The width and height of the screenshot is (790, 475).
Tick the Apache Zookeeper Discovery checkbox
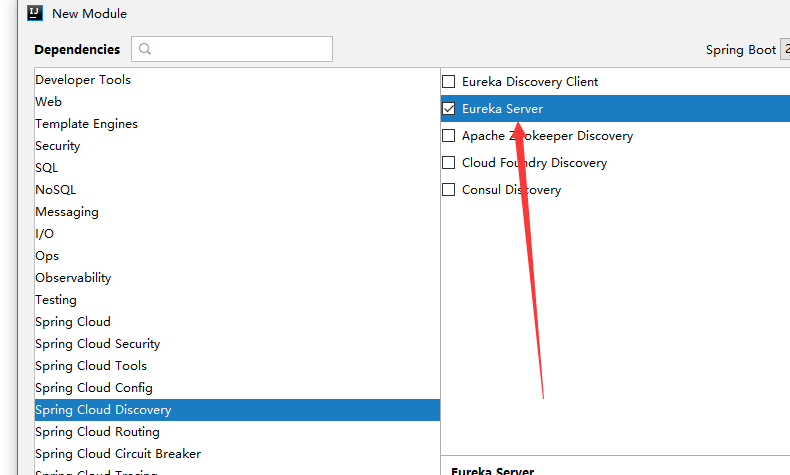click(x=448, y=135)
